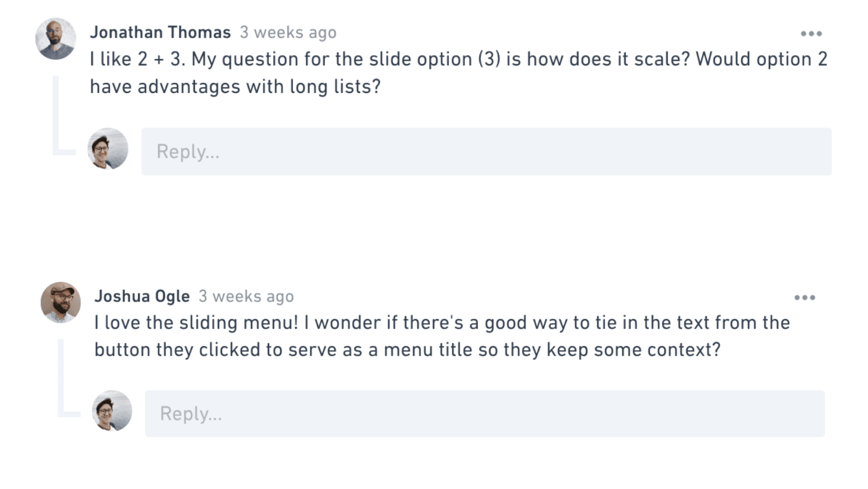Click the line starting "I love the sliding menu!"

442,322
